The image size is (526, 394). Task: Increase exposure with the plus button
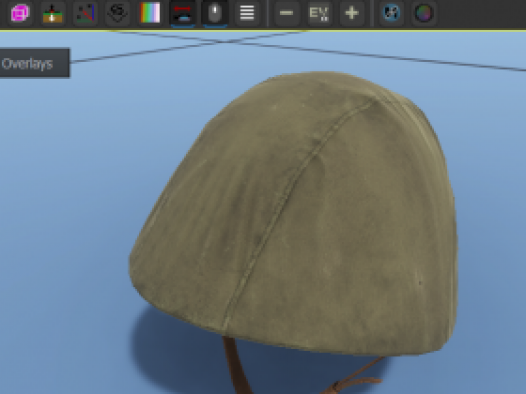click(352, 13)
